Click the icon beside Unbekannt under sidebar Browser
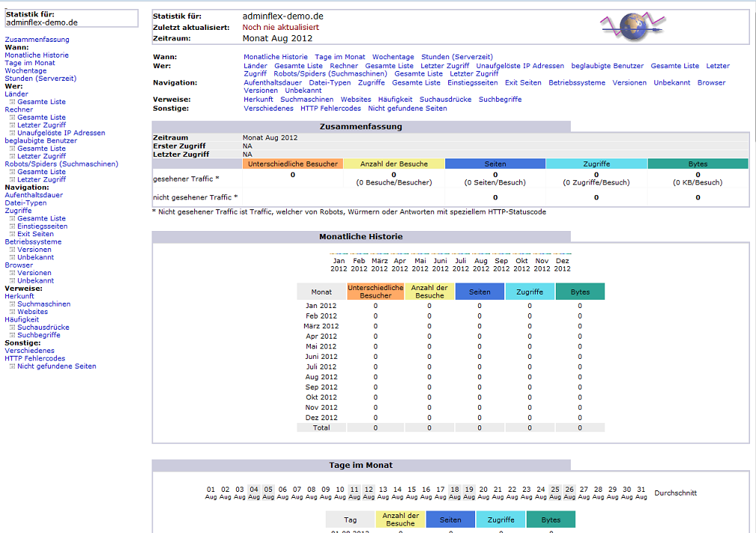This screenshot has width=756, height=533. point(13,280)
